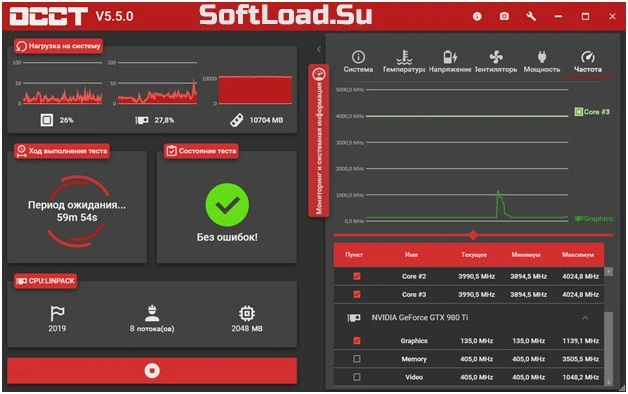Click the Без ошибок! status text
628x394 pixels.
(x=227, y=237)
